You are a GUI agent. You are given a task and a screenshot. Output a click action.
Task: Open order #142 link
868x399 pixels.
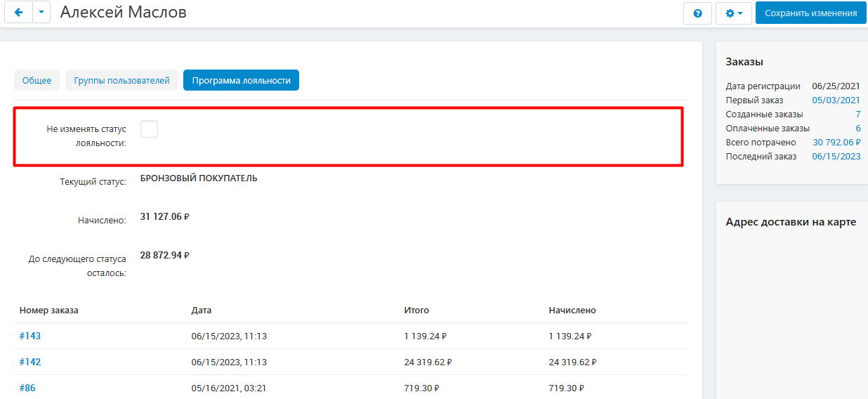pyautogui.click(x=30, y=362)
